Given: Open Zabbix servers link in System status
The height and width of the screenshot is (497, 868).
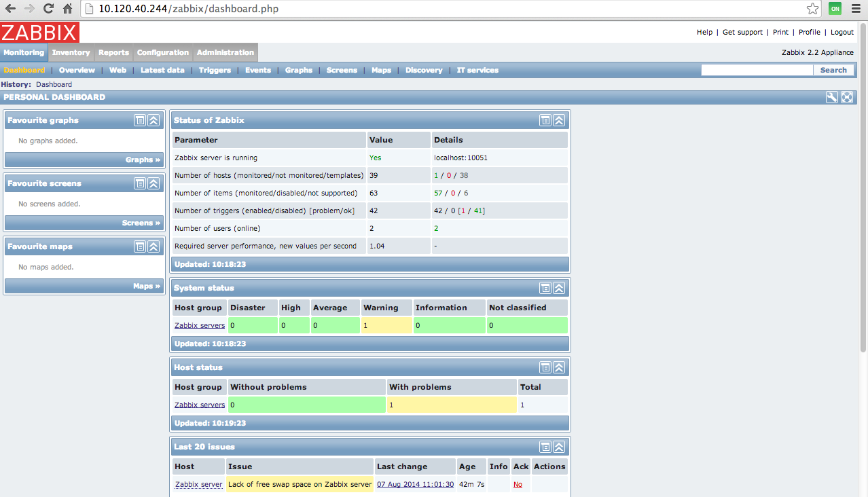Looking at the screenshot, I should tap(200, 325).
